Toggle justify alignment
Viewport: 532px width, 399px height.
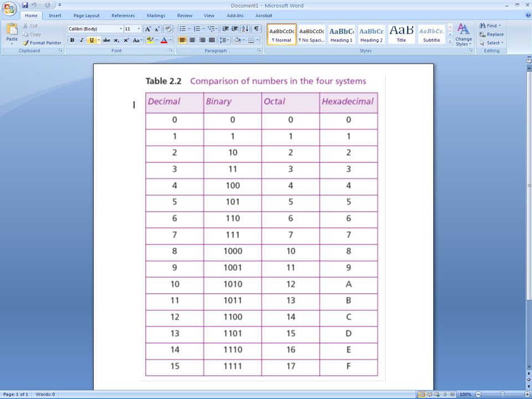(x=212, y=40)
